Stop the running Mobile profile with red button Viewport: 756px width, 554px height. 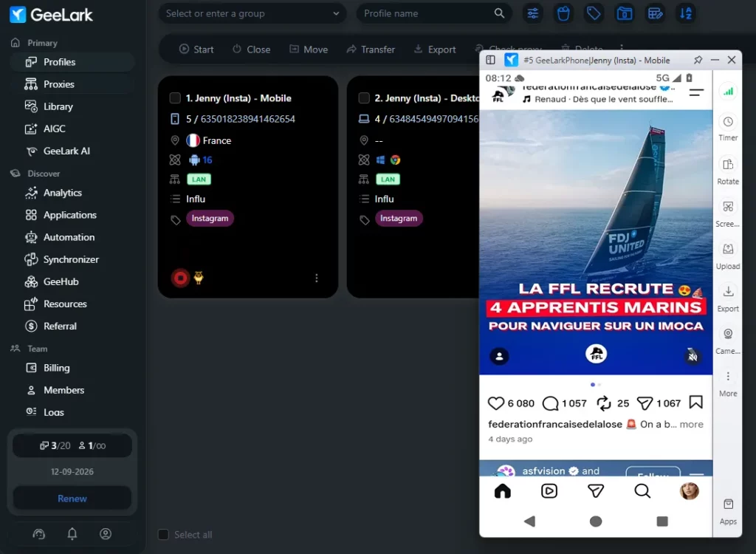(181, 278)
